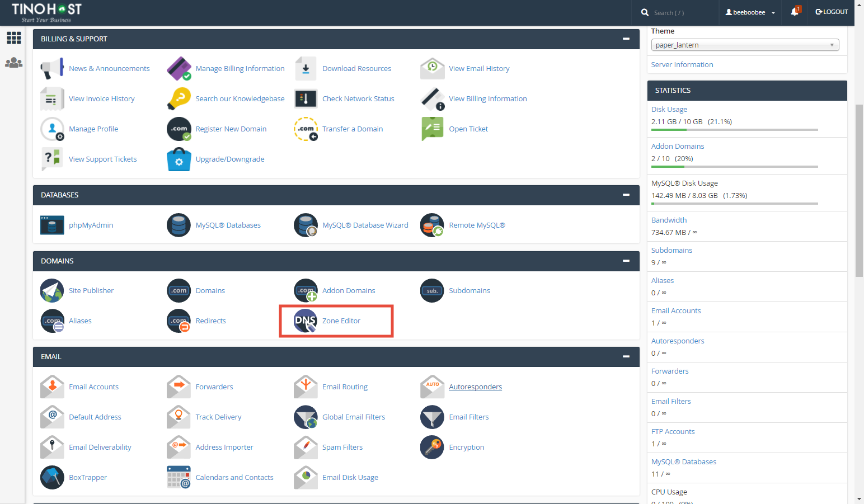Collapse the Billing & Support section
This screenshot has height=504, width=864.
[626, 39]
